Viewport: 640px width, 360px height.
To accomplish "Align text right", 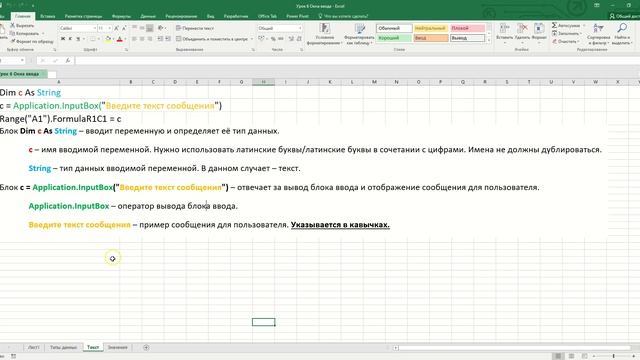I will [x=150, y=39].
